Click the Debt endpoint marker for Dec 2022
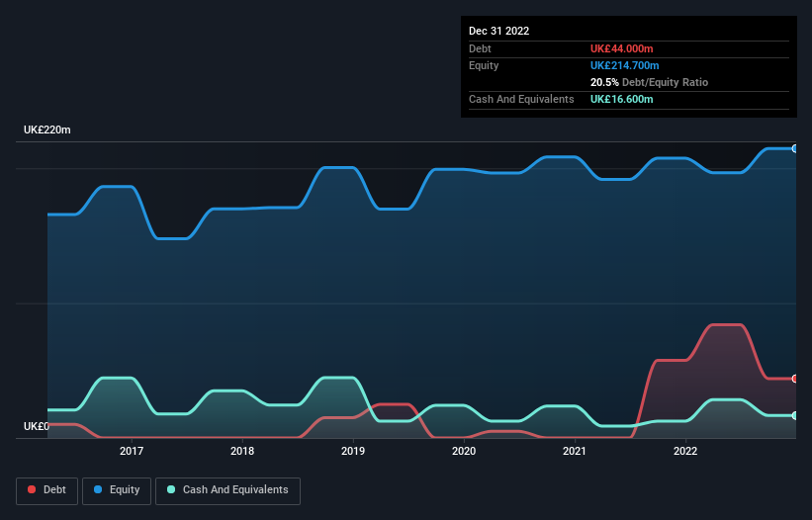 [x=794, y=379]
